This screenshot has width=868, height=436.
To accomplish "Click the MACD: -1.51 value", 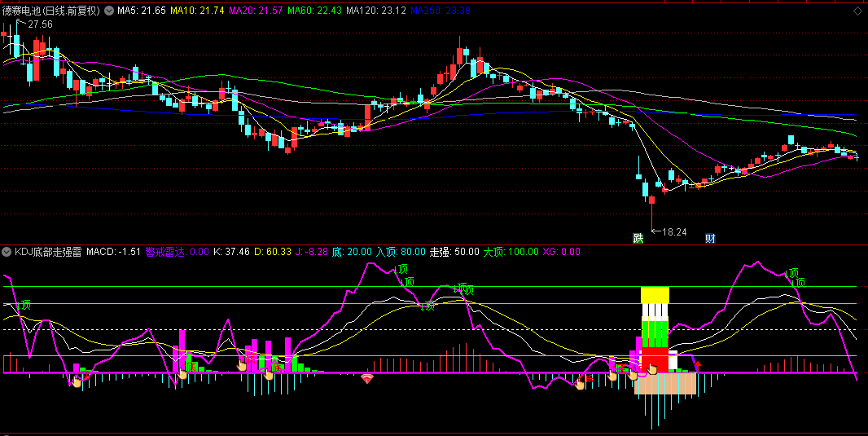I will tap(113, 252).
